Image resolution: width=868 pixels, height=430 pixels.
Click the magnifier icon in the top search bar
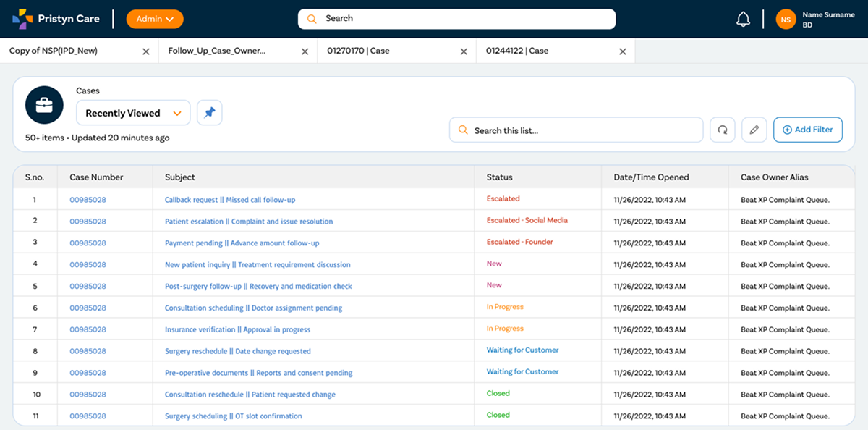coord(311,18)
